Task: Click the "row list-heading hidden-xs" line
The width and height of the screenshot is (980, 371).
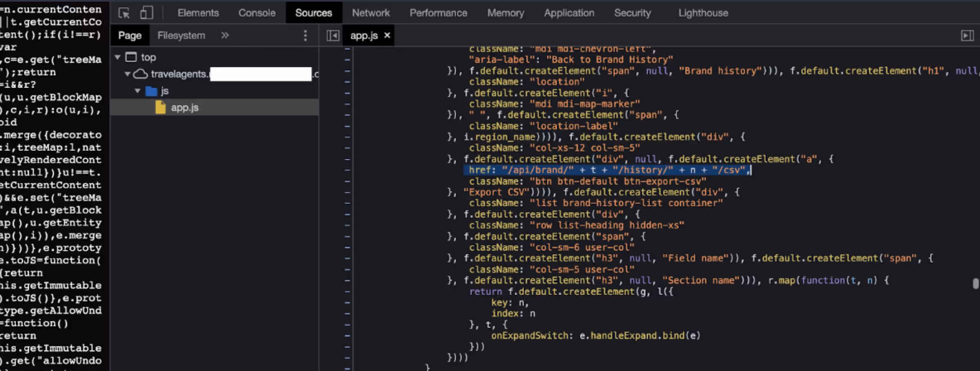Action: coord(577,225)
